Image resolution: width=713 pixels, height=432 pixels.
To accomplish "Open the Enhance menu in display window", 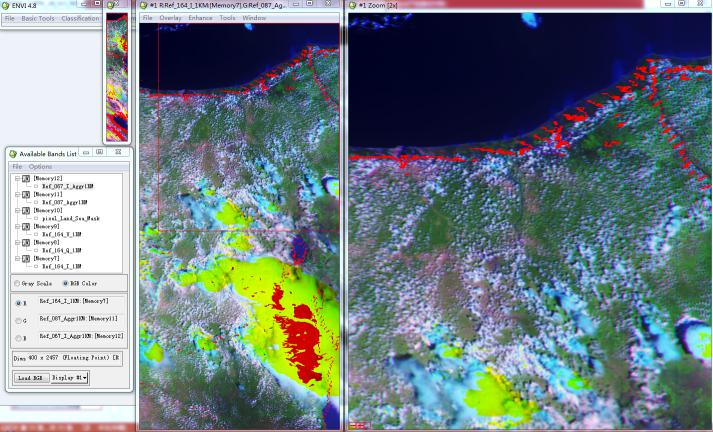I will coord(200,18).
